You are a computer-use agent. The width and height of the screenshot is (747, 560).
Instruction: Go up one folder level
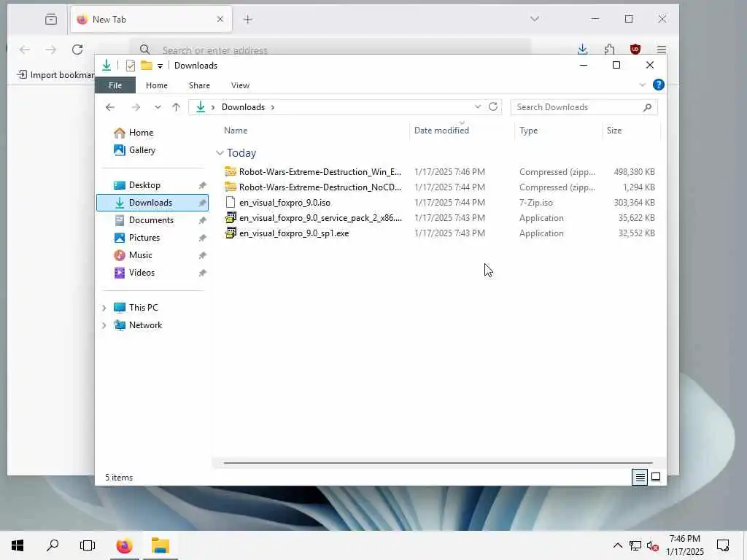[x=177, y=107]
